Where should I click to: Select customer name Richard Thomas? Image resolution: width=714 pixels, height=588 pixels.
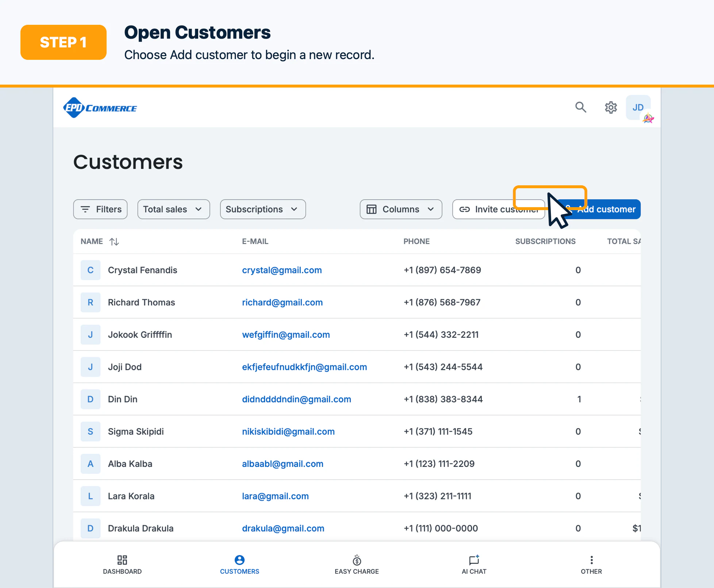point(141,302)
